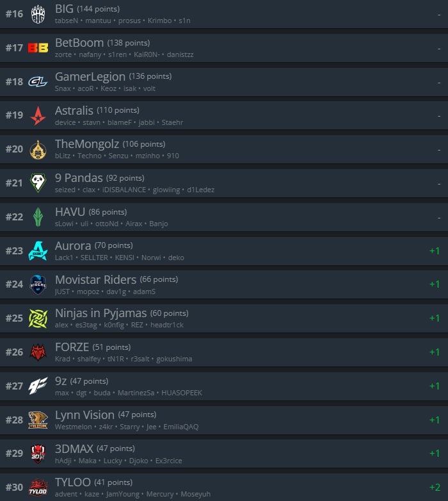Select the GamerLegion GL logo
Image resolution: width=448 pixels, height=501 pixels.
coord(38,82)
